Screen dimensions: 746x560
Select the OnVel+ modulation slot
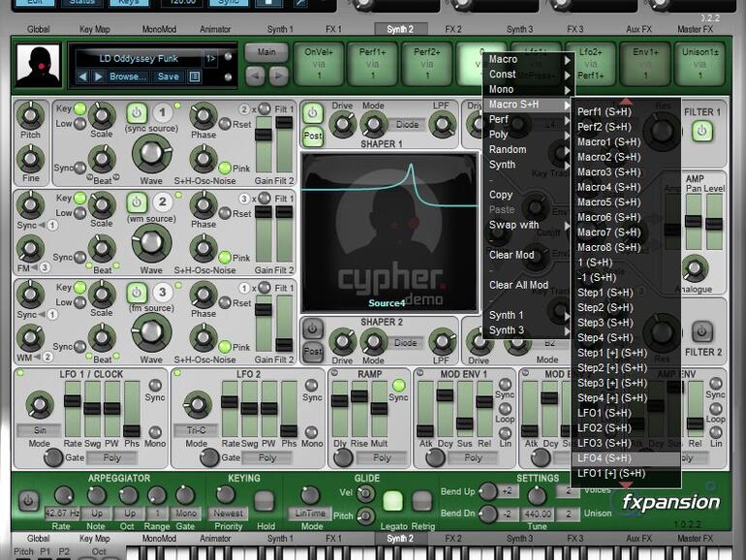point(319,64)
